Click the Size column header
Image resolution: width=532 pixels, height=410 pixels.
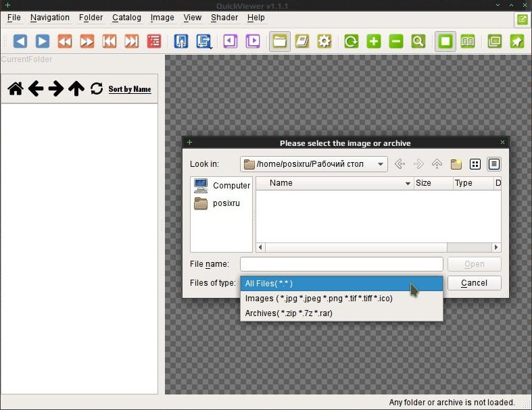pyautogui.click(x=433, y=183)
